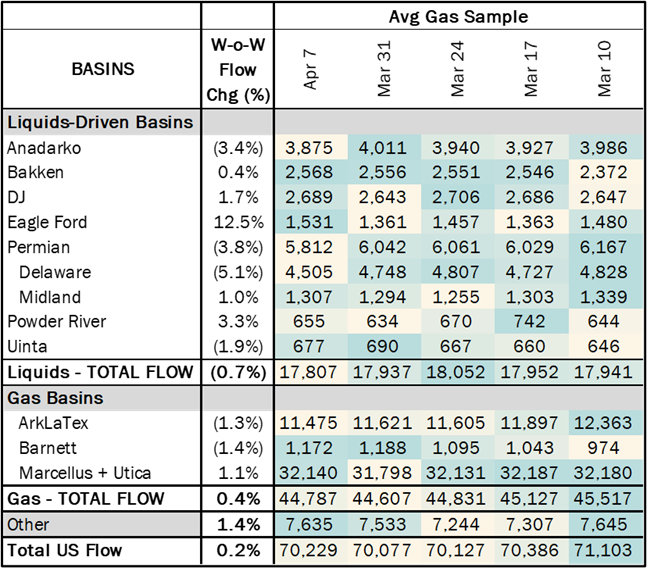Click the 'Total US Flow' row label
647x568 pixels.
[x=65, y=551]
